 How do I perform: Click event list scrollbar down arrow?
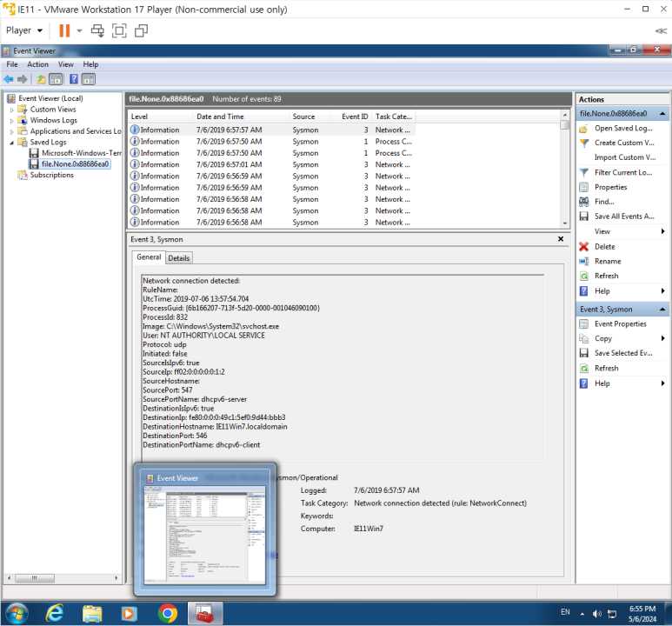pos(565,223)
